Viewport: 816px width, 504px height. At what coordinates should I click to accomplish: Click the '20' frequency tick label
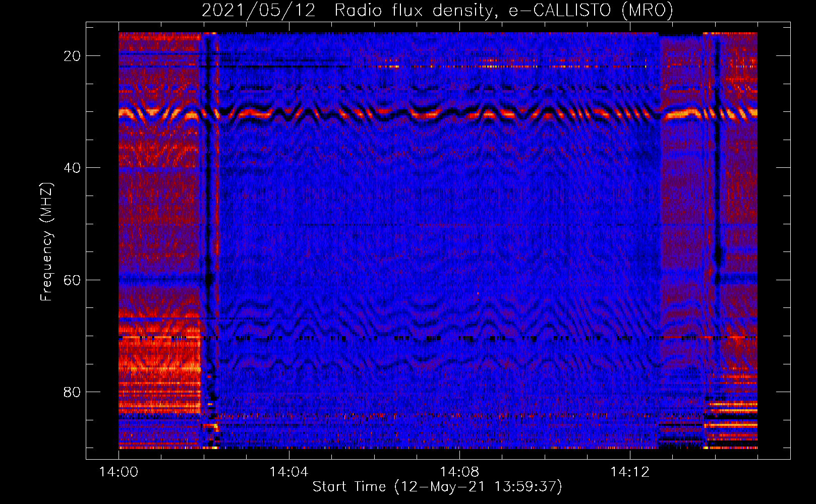pyautogui.click(x=72, y=56)
